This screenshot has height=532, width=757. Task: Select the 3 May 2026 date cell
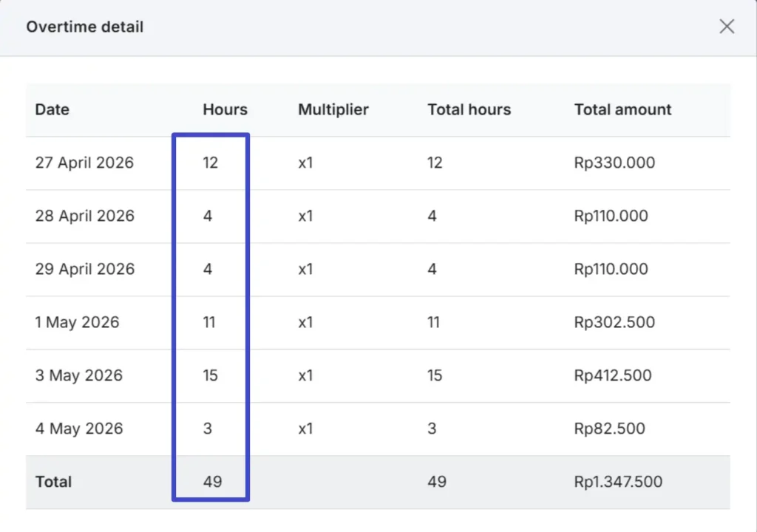[x=78, y=375]
